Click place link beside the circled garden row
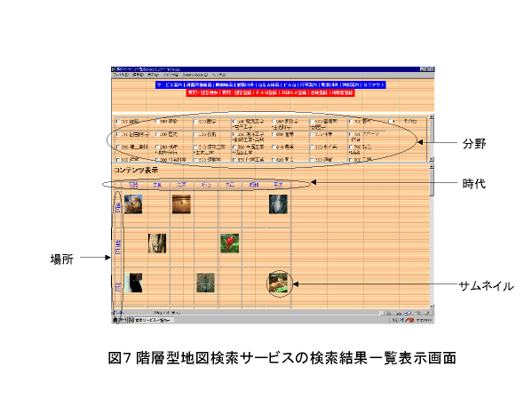This screenshot has height=399, width=532. pos(118,286)
